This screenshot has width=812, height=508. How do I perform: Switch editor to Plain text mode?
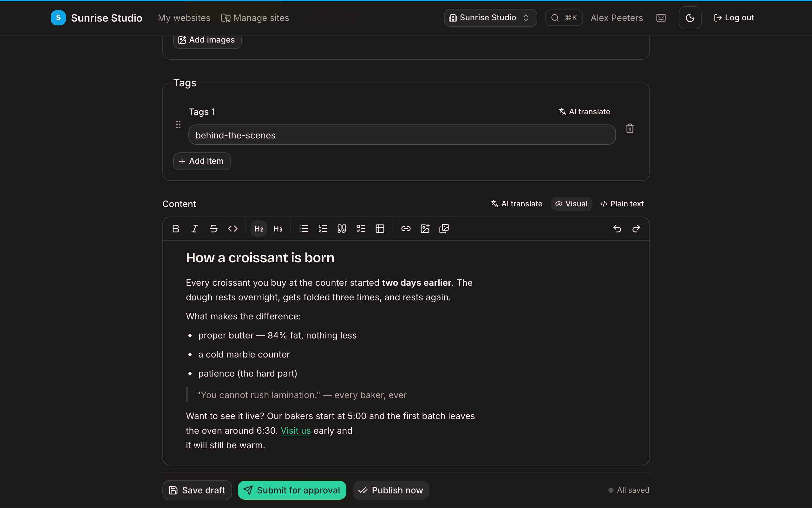tap(622, 204)
